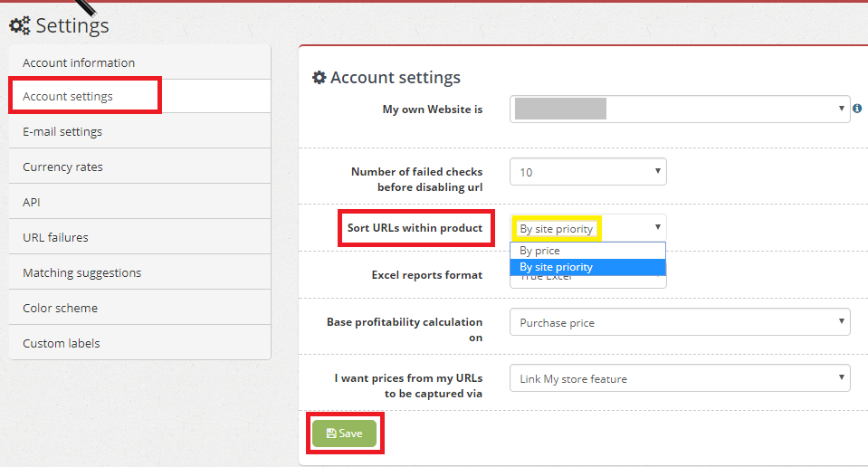Click the info icon beside My own Website
Image resolution: width=868 pixels, height=467 pixels.
pos(857,109)
